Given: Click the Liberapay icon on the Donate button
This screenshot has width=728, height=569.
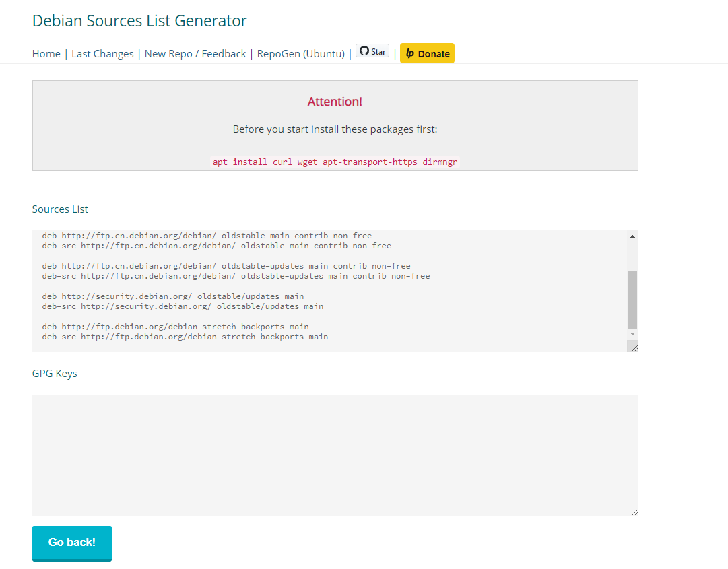Looking at the screenshot, I should tap(409, 53).
